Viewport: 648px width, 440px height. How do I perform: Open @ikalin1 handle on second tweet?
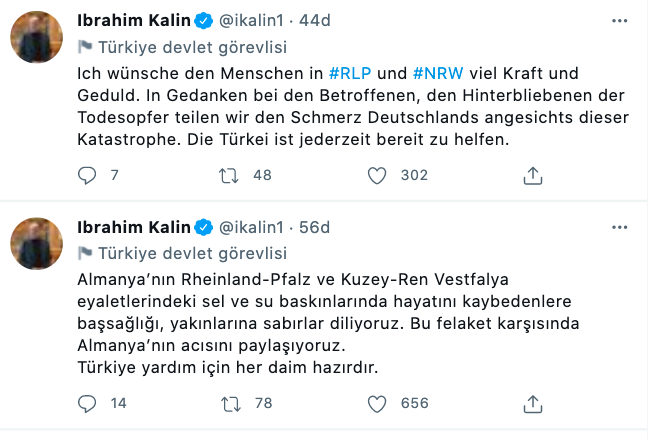(x=251, y=227)
